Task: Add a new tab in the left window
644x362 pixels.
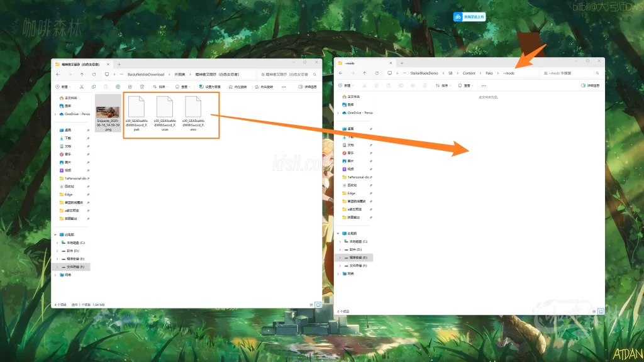Action: [x=119, y=65]
